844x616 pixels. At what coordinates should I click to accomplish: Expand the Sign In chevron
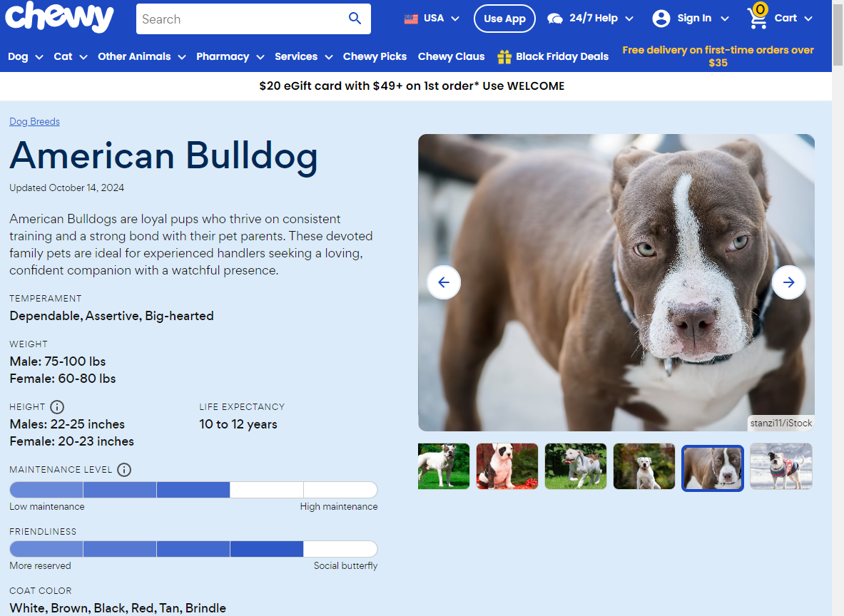pos(725,19)
